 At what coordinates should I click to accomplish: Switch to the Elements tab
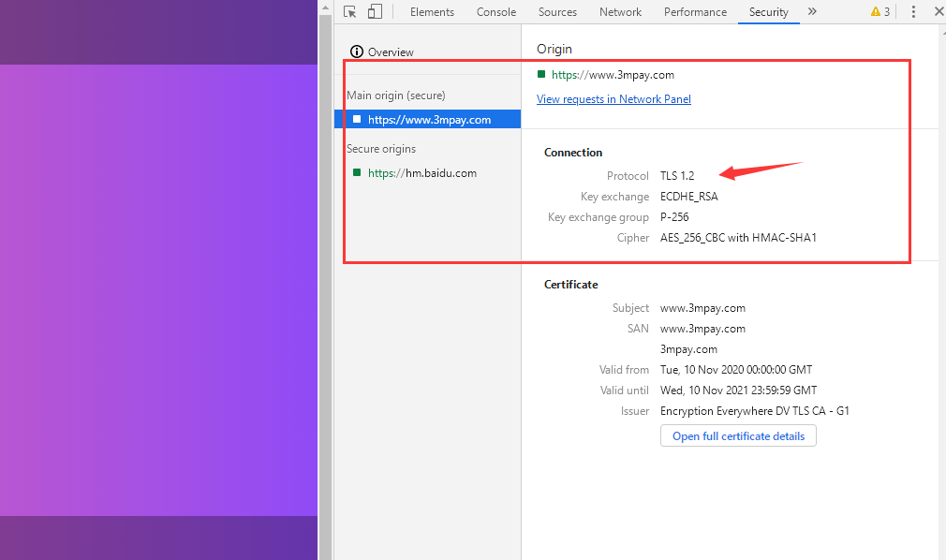point(432,12)
